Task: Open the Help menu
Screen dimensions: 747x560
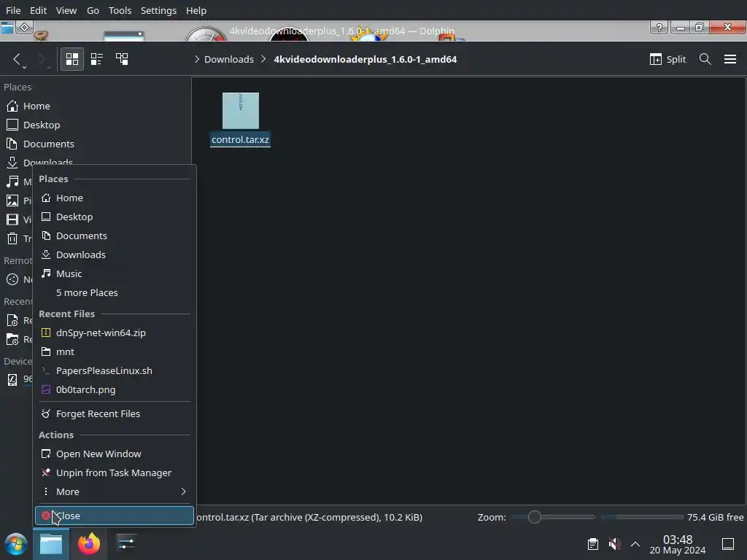Action: [196, 10]
